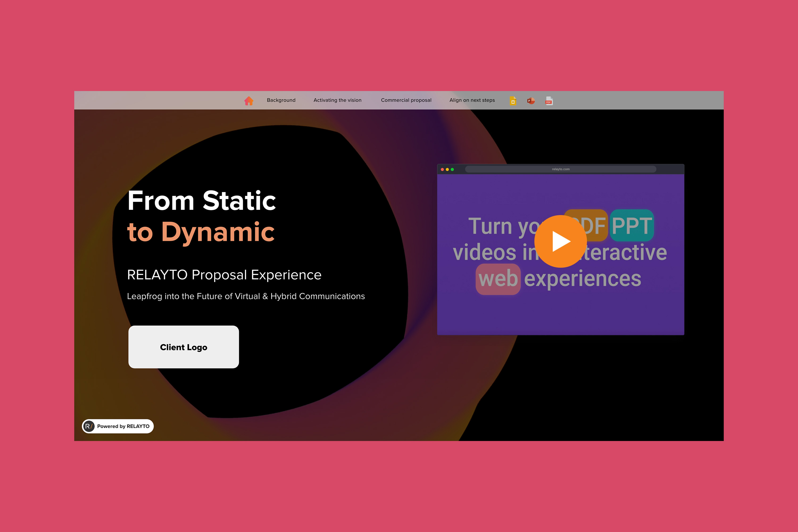This screenshot has height=532, width=798.
Task: Click the From Static heading
Action: coord(202,201)
